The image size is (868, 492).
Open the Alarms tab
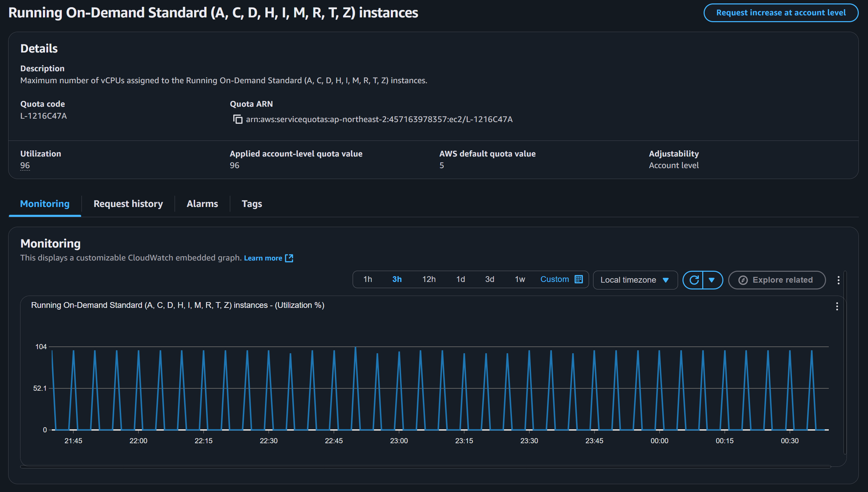[202, 204]
